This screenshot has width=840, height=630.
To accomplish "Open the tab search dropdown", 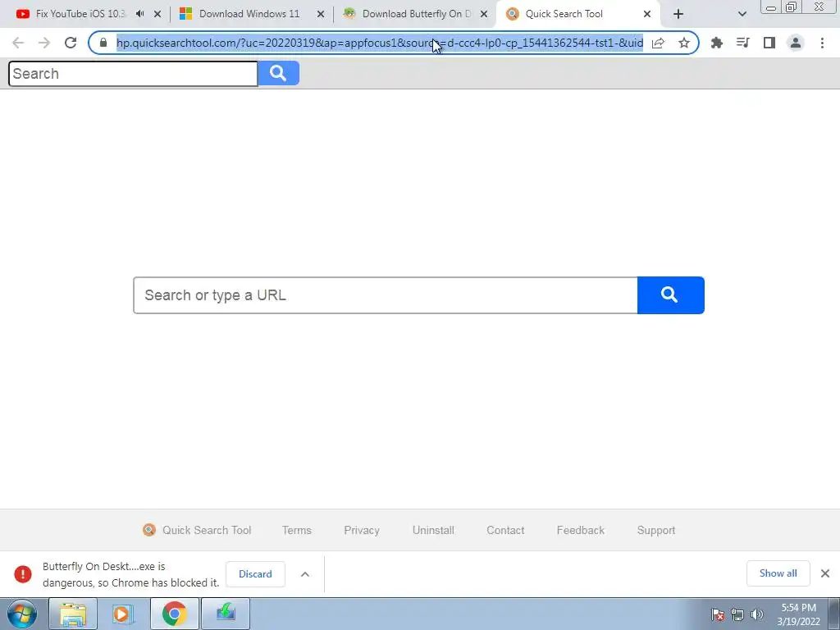I will click(x=742, y=14).
